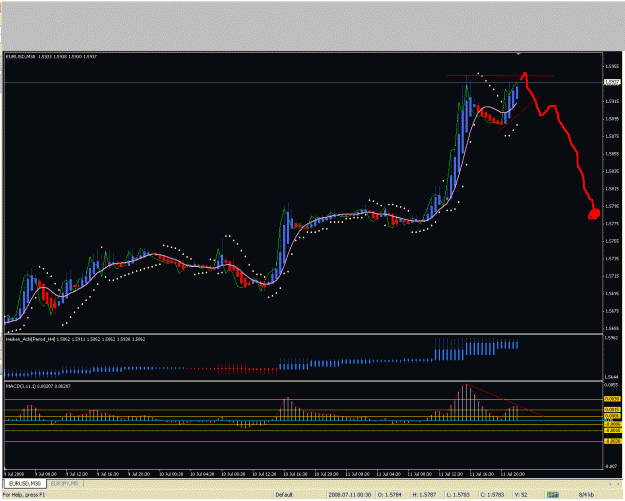Switch to the EURUSD,M30 chart tab
The image size is (625, 501).
coord(25,484)
